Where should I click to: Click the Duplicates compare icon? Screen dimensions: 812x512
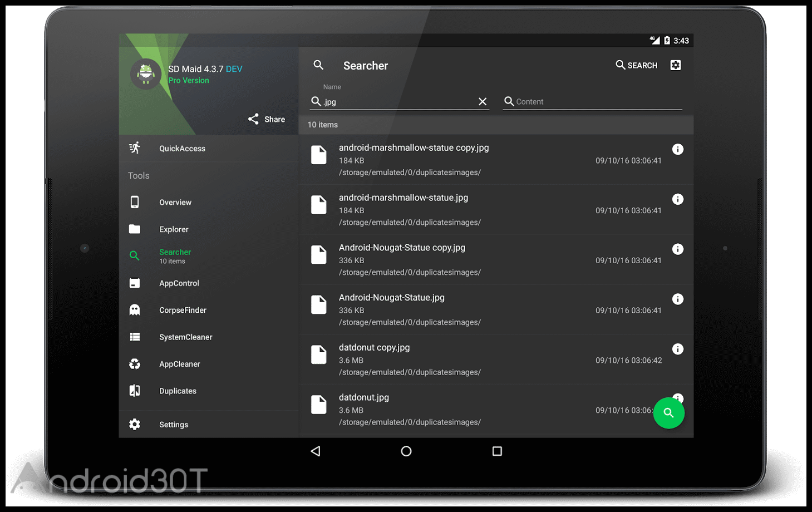click(135, 391)
